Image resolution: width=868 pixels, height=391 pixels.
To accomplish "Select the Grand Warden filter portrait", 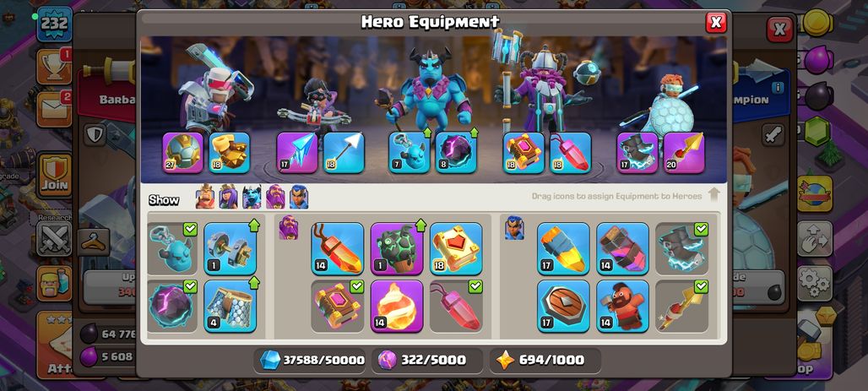I will click(x=275, y=197).
